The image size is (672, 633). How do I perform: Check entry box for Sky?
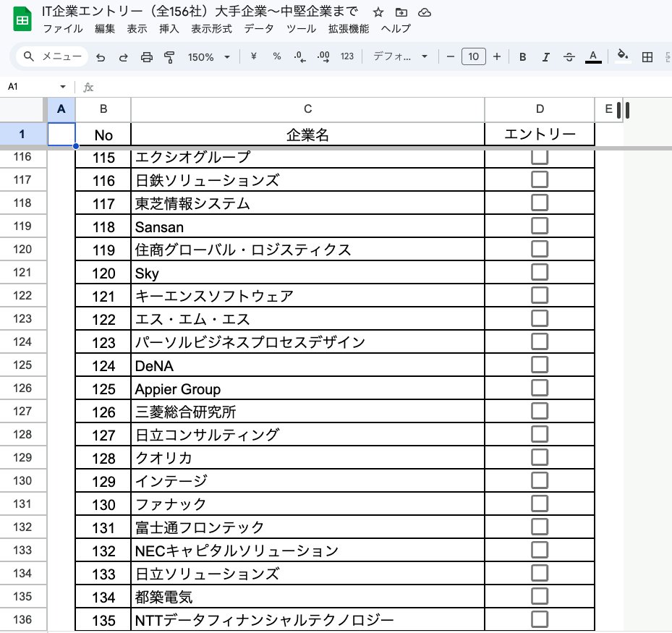pyautogui.click(x=540, y=272)
